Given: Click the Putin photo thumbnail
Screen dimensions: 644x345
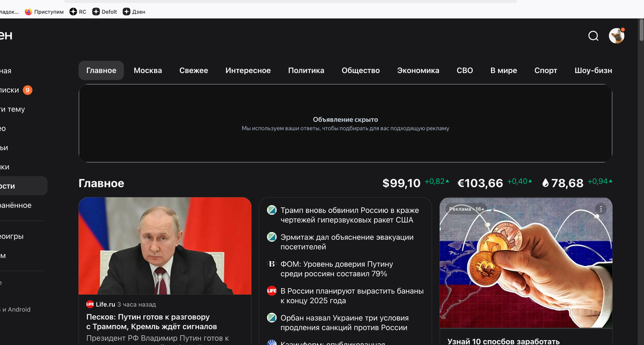Looking at the screenshot, I should click(x=165, y=246).
